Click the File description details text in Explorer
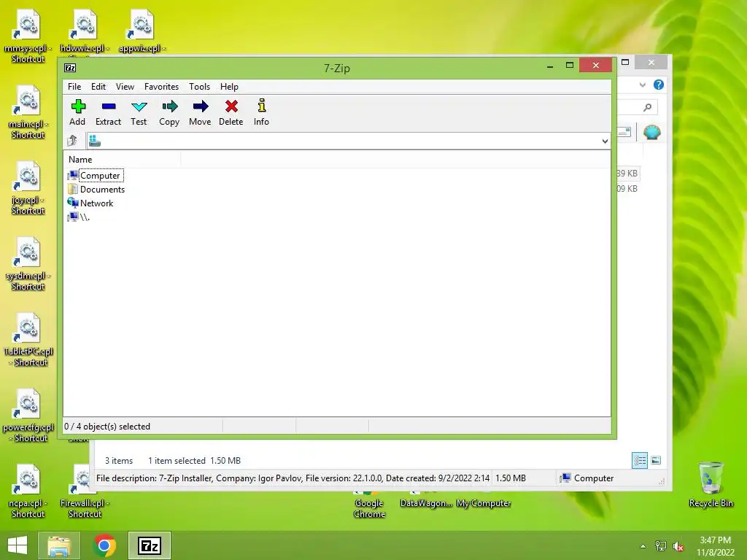 (x=293, y=478)
